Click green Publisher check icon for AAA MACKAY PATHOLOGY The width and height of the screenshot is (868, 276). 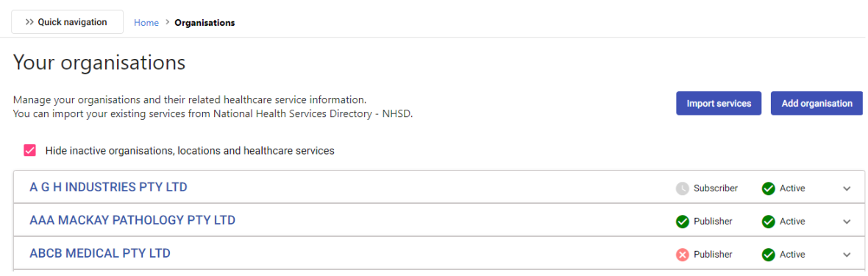[682, 222]
